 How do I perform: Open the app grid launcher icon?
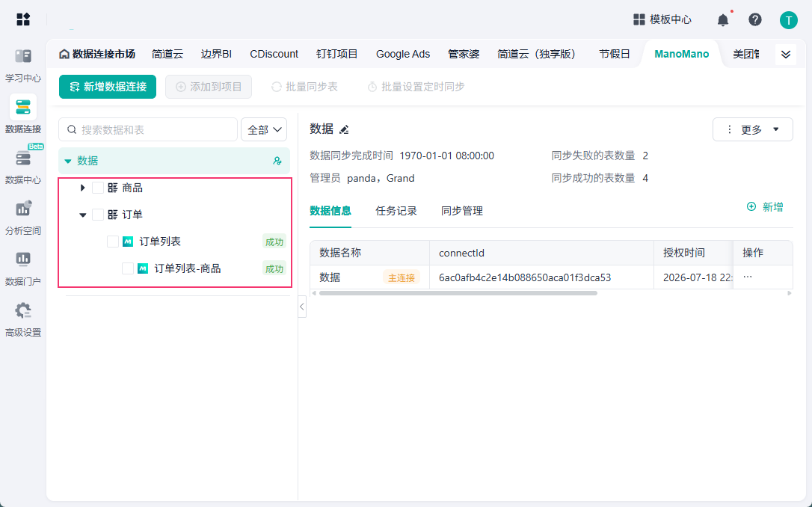23,19
